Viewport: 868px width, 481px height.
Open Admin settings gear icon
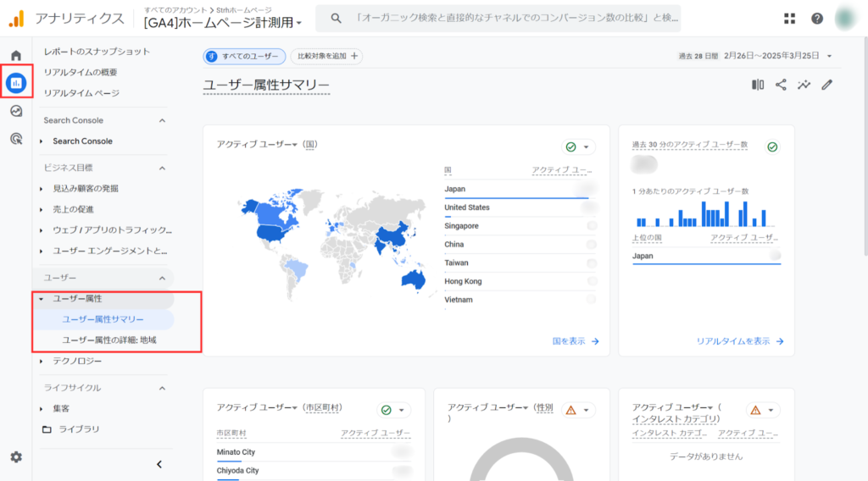coord(16,457)
